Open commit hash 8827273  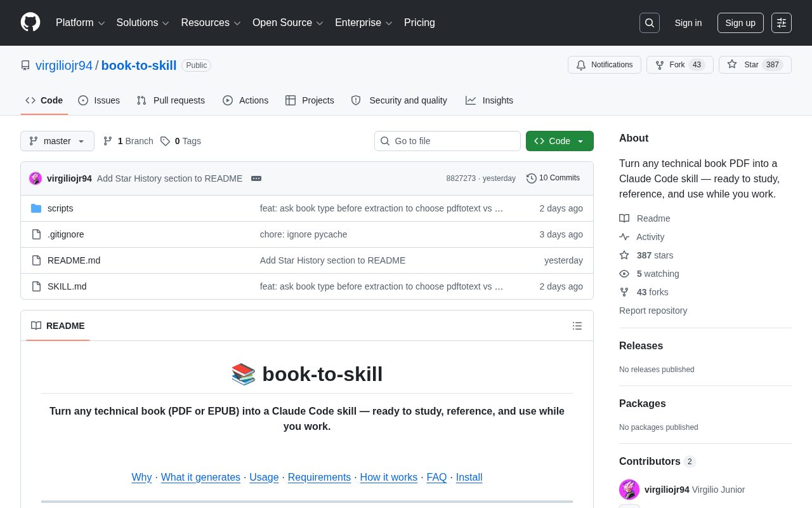(461, 178)
